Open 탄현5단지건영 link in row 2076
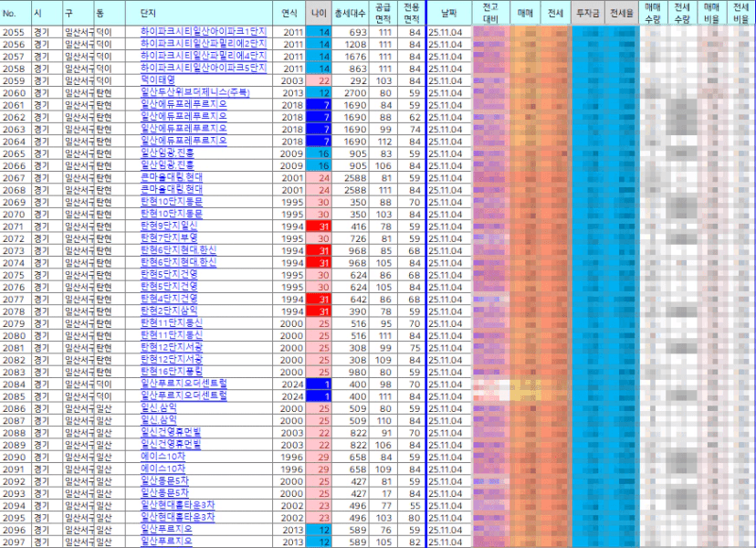756x548 pixels. (x=169, y=287)
